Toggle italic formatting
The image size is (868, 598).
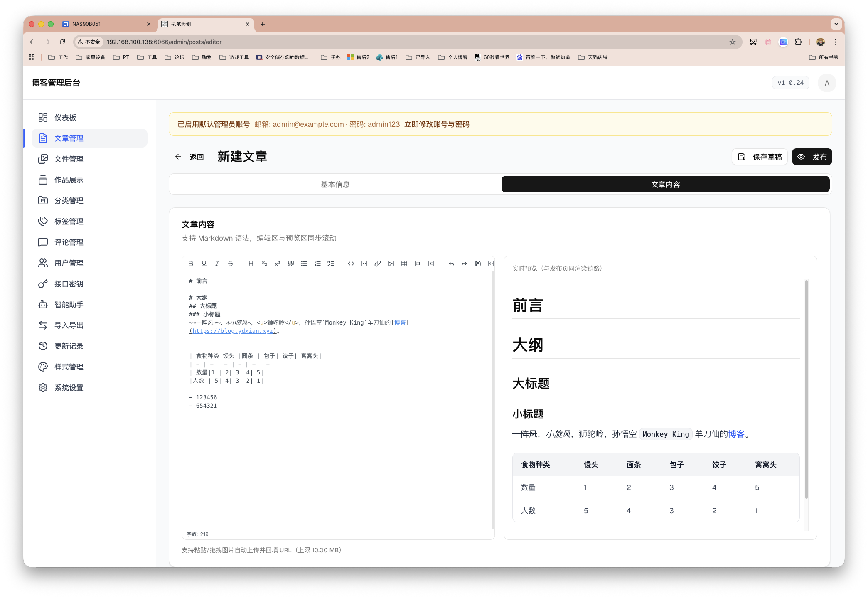217,263
